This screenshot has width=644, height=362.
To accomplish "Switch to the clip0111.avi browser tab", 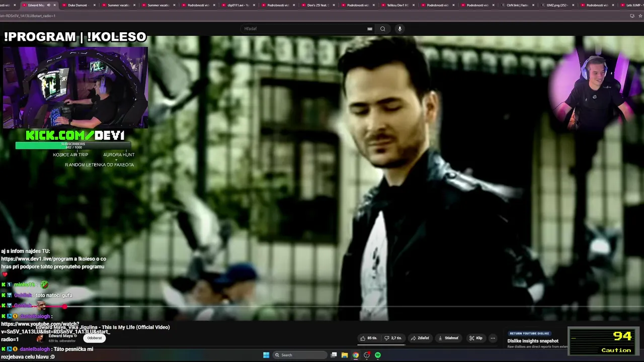I will [237, 5].
